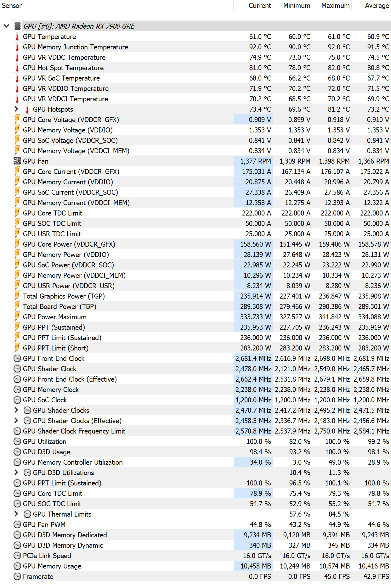This screenshot has height=588, width=391.
Task: Click the Sensor column header
Action: pos(12,5)
